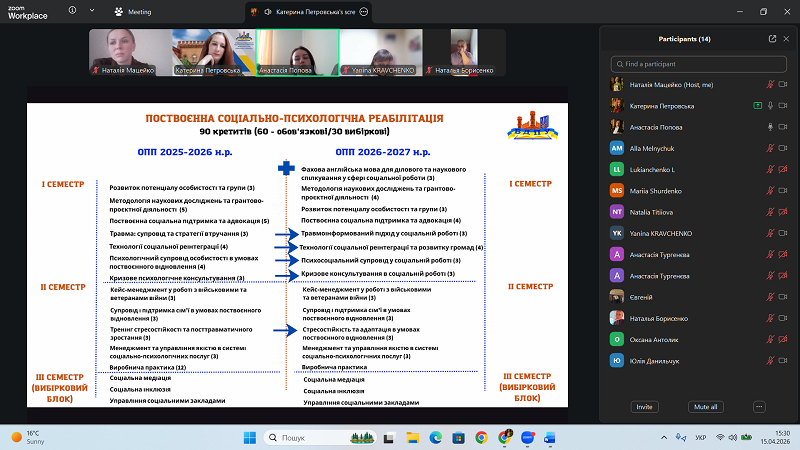Screen dimensions: 800x450
Task: Pop out the Participants panel
Action: pos(772,39)
